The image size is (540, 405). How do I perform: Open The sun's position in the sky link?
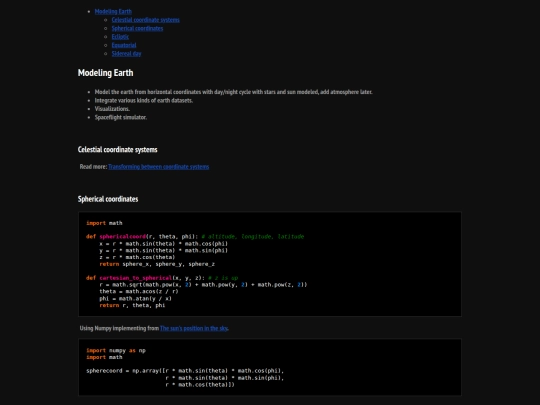pyautogui.click(x=194, y=328)
